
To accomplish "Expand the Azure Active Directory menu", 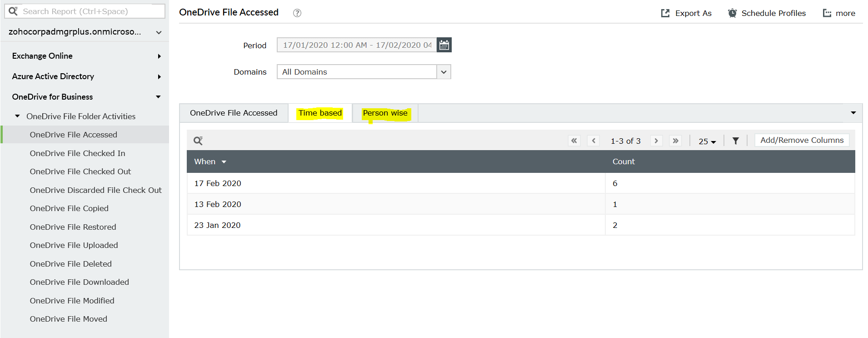I will (159, 77).
